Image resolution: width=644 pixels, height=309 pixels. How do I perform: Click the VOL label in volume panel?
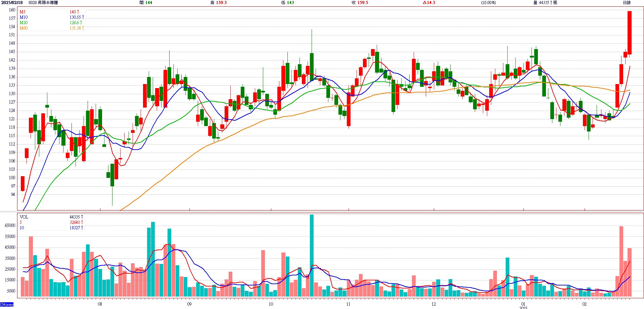pos(24,217)
